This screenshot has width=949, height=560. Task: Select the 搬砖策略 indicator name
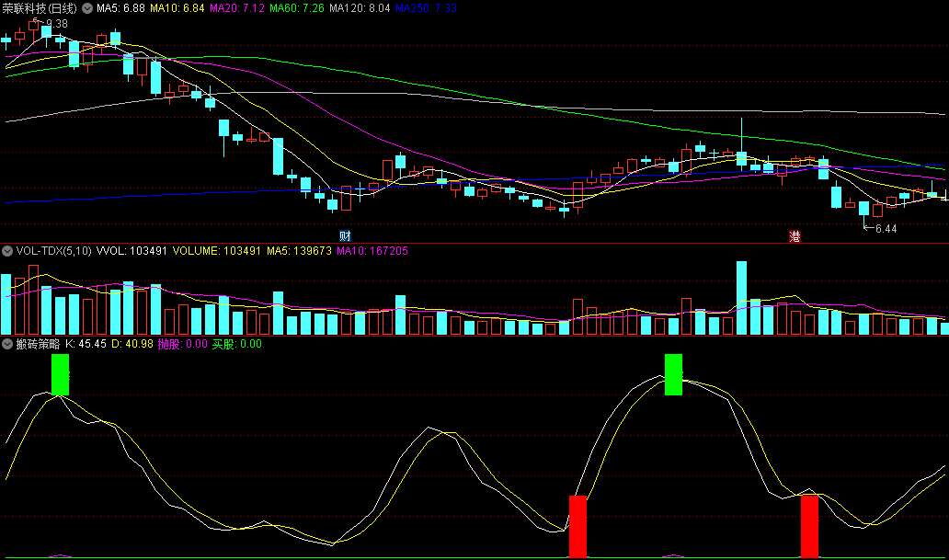(x=38, y=344)
